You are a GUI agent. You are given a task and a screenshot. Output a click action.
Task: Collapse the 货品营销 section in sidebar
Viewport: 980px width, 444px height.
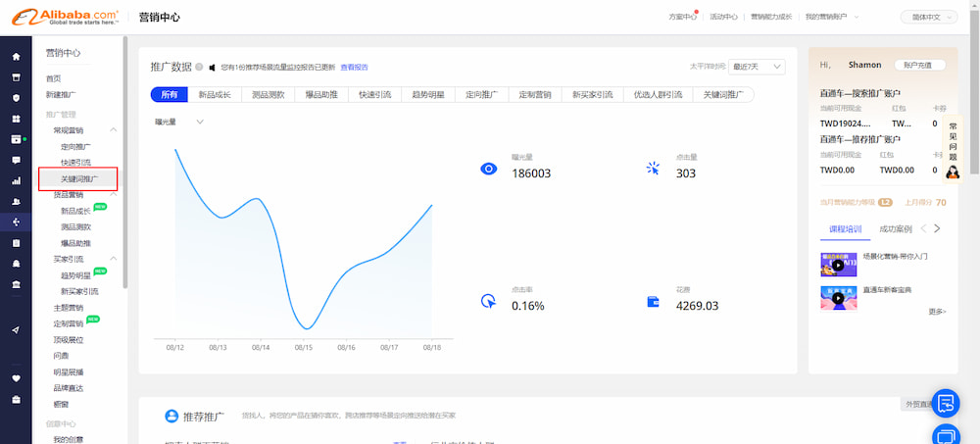[x=113, y=194]
